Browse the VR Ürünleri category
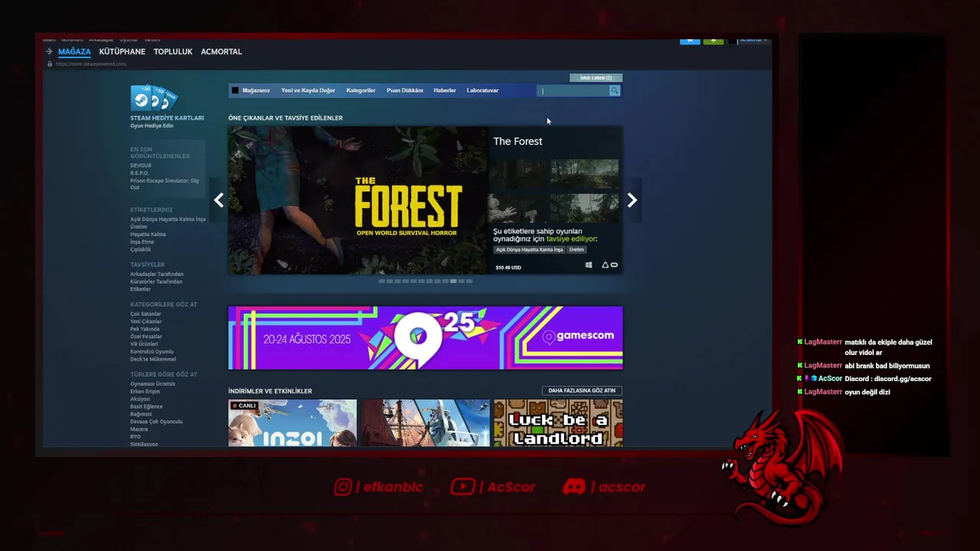Viewport: 980px width, 551px height. tap(144, 344)
